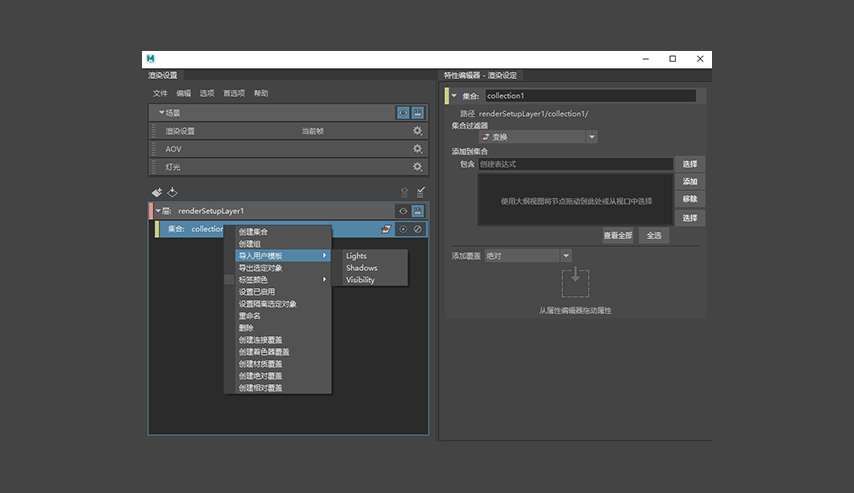Screen dimensions: 854x493
Task: Open the 选项 menu
Action: (207, 93)
